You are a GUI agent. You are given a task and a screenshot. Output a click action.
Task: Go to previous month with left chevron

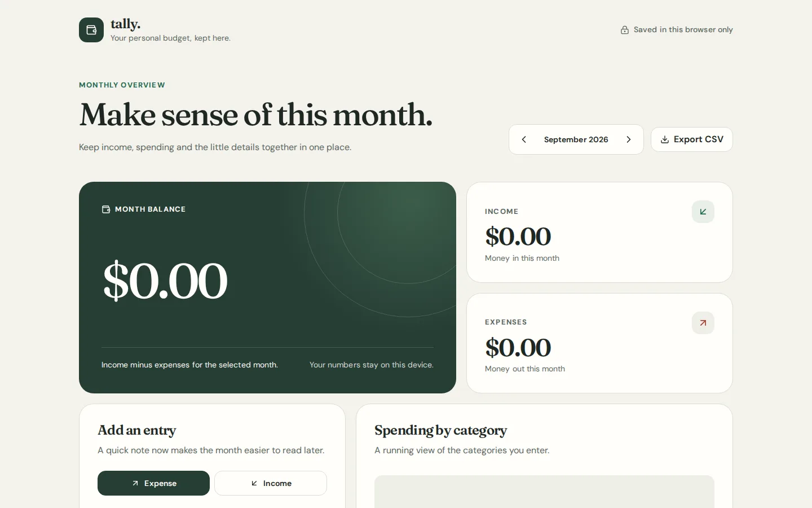click(x=524, y=139)
